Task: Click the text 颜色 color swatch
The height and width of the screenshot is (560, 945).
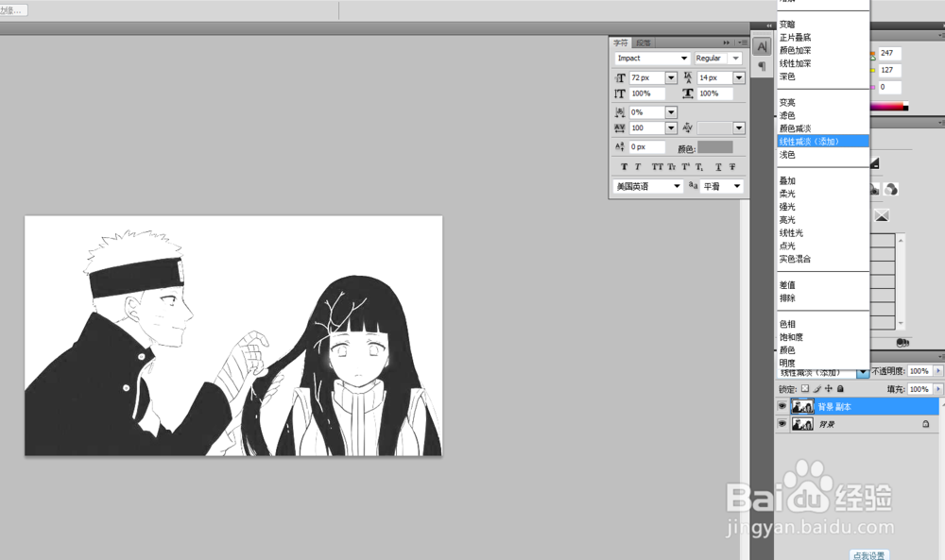Action: [714, 147]
